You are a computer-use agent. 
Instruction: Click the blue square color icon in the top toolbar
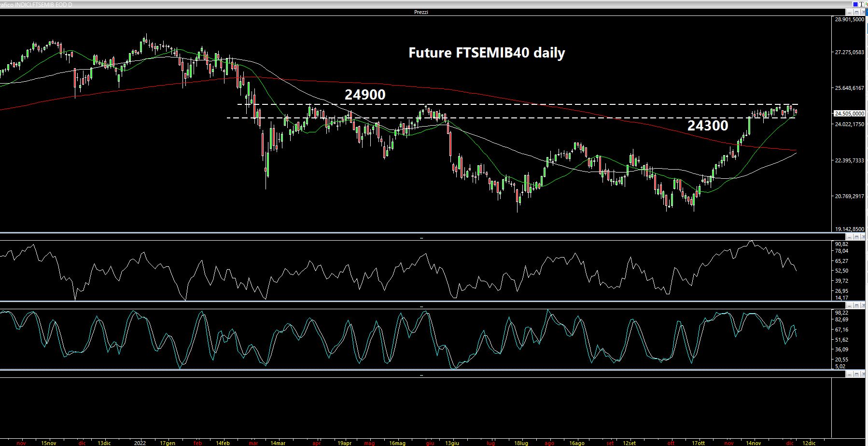point(855,4)
